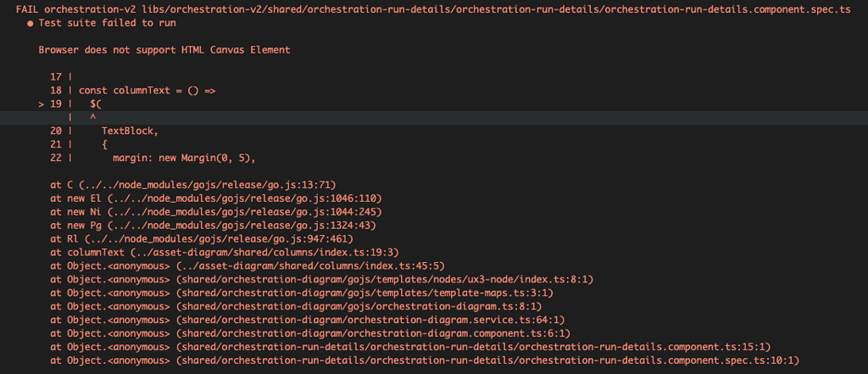Click the ^ caret under line 19
Image resolution: width=868 pixels, height=374 pixels.
[x=92, y=117]
